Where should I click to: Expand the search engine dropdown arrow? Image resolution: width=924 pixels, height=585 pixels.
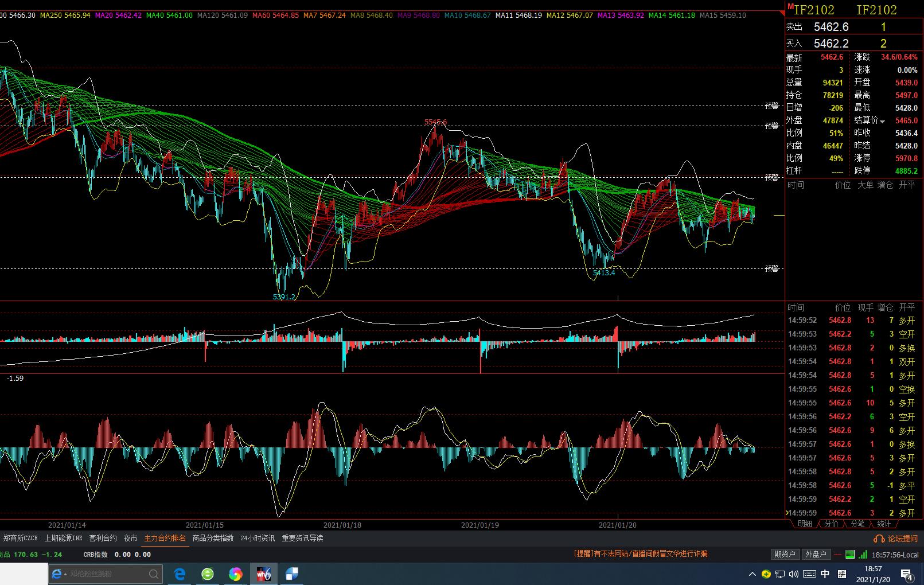tap(65, 574)
